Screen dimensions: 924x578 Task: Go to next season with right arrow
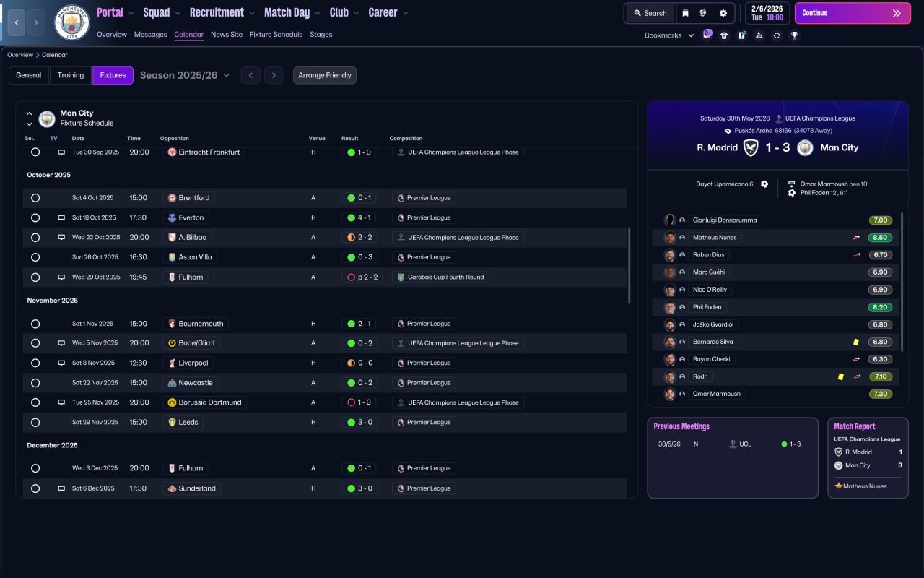pyautogui.click(x=274, y=75)
